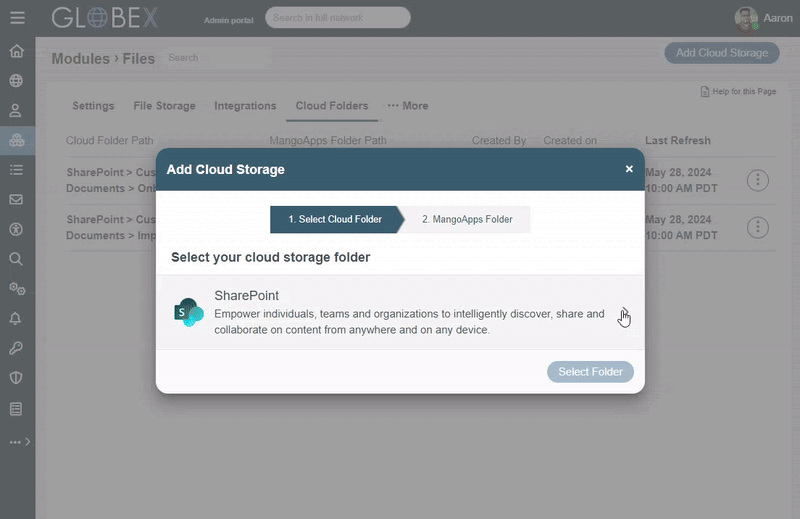Open options menu for second cloud folder row

pos(758,227)
